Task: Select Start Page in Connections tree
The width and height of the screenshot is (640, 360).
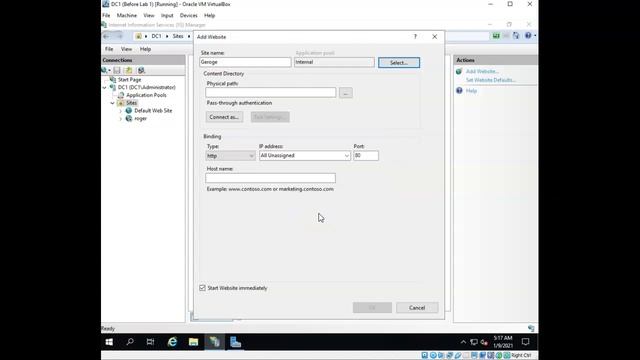Action: [x=129, y=80]
